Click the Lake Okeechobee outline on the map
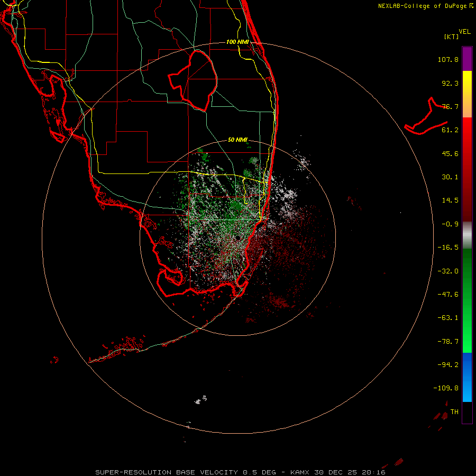Viewport: 476px width, 476px height. [193, 80]
